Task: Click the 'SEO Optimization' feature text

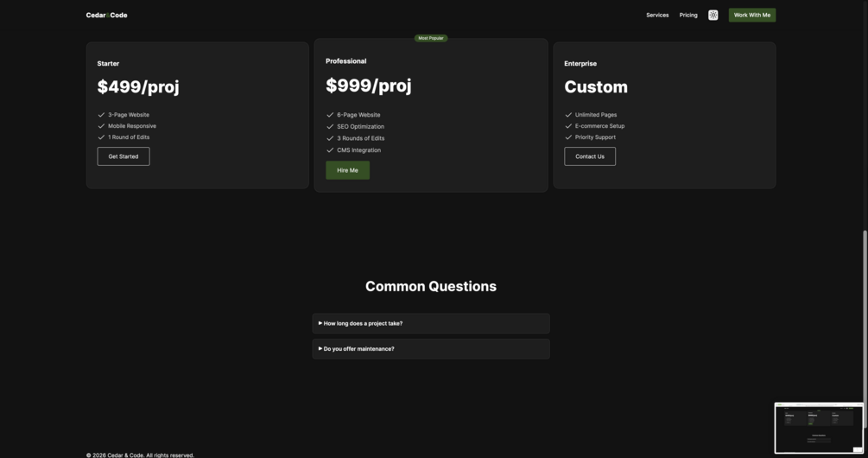Action: (360, 126)
